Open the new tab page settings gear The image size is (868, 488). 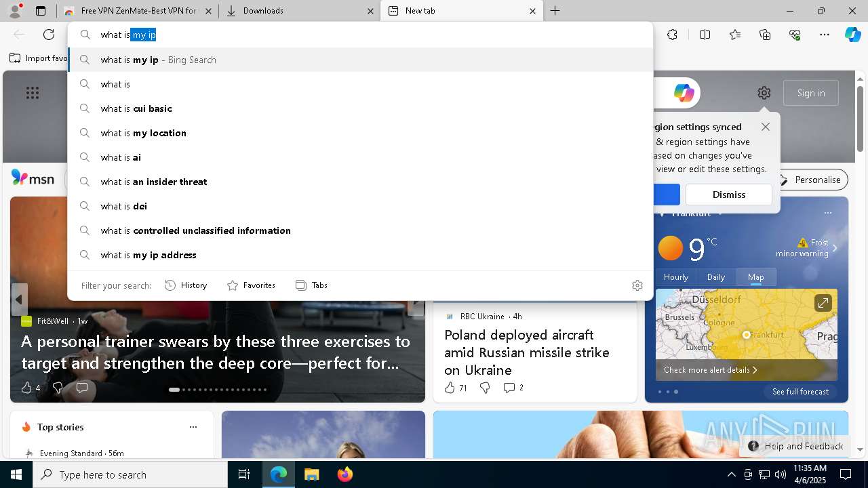point(764,93)
